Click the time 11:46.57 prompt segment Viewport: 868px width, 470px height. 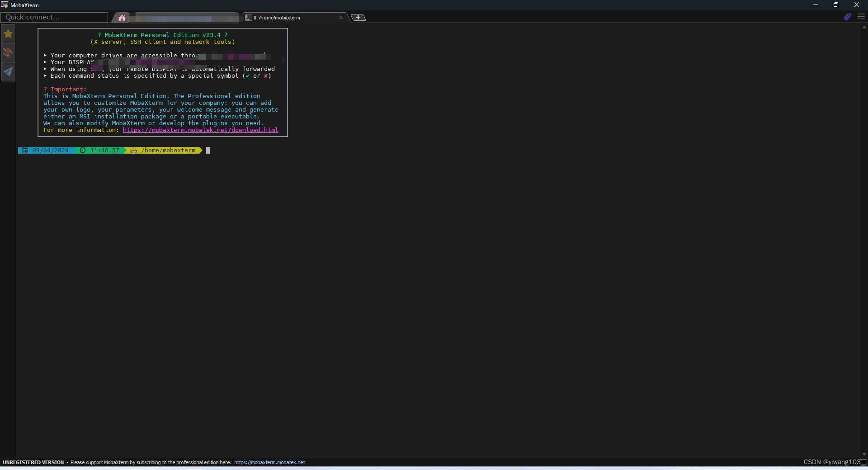click(100, 150)
